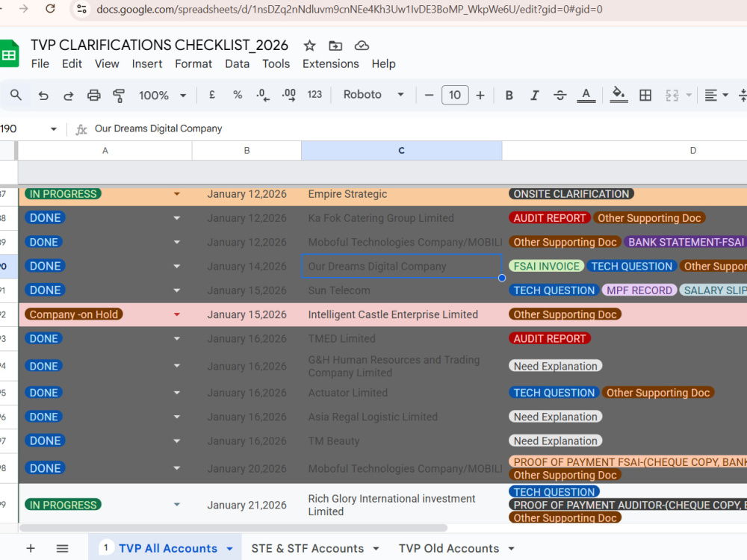Open status dropdown for Intelligent Castle Enterprise row

[177, 314]
